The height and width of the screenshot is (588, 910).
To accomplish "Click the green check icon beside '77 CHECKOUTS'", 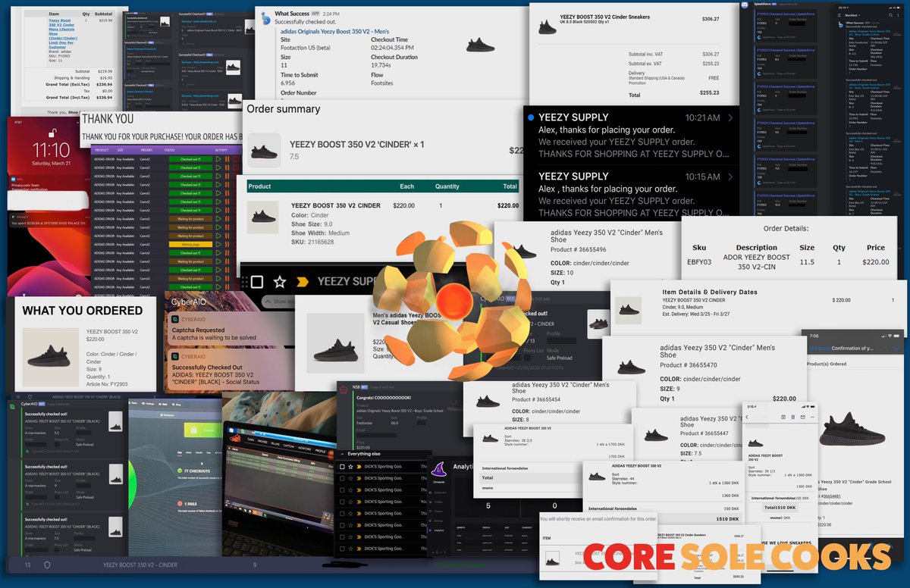I will pyautogui.click(x=180, y=471).
